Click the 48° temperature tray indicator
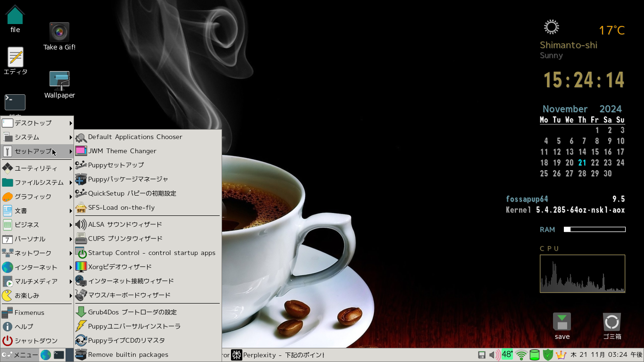The height and width of the screenshot is (362, 644). click(x=507, y=354)
